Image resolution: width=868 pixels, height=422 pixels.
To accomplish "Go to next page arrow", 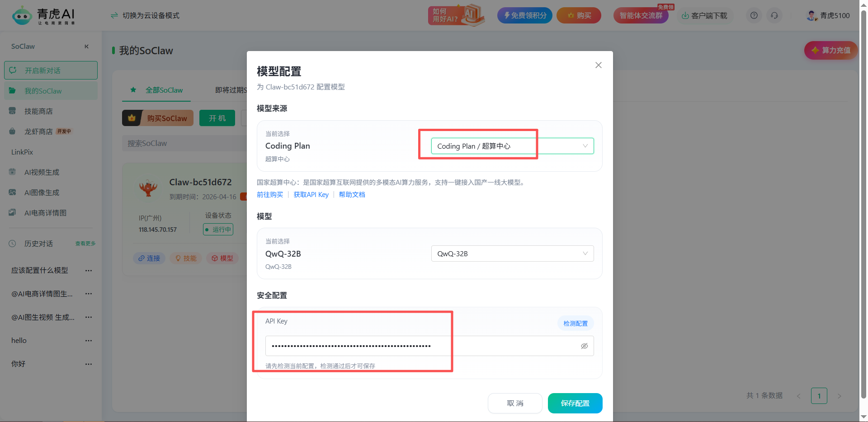I will coord(840,396).
